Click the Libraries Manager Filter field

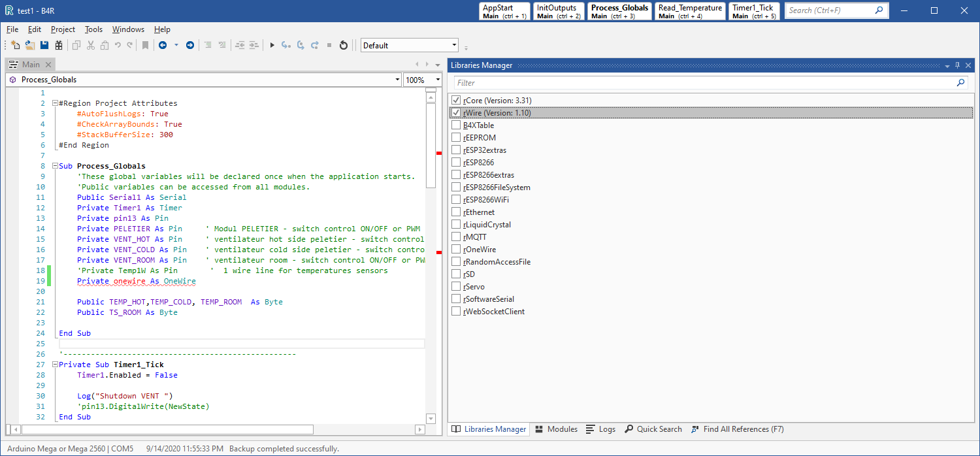pos(704,83)
